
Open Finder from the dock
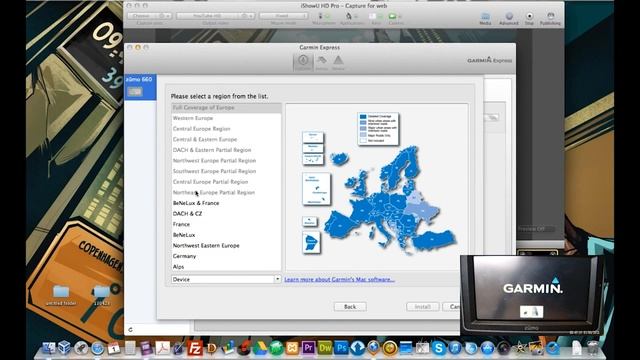[49, 348]
